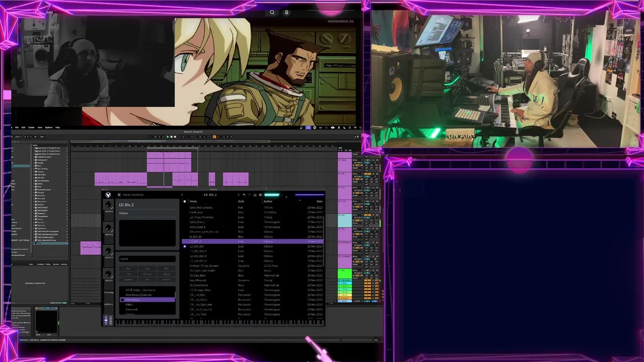Click the Macro 3 knob in Vital
The height and width of the screenshot is (362, 644).
tap(108, 251)
